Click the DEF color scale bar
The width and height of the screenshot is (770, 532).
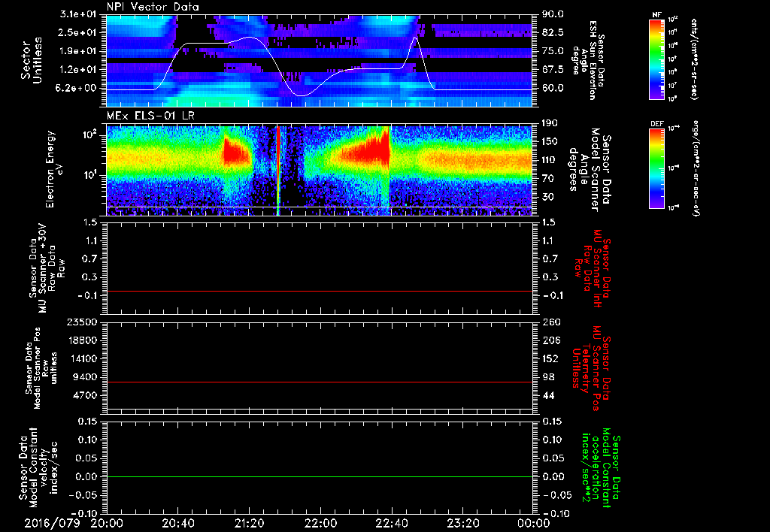point(656,168)
